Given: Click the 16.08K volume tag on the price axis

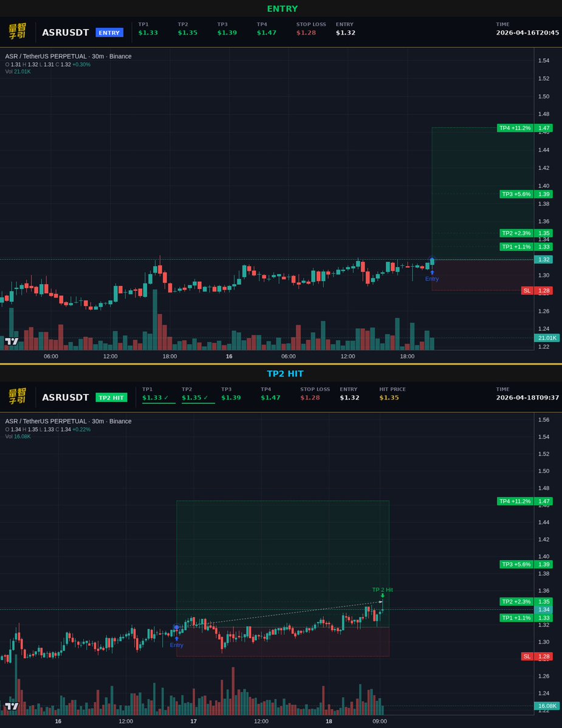Looking at the screenshot, I should click(x=547, y=706).
